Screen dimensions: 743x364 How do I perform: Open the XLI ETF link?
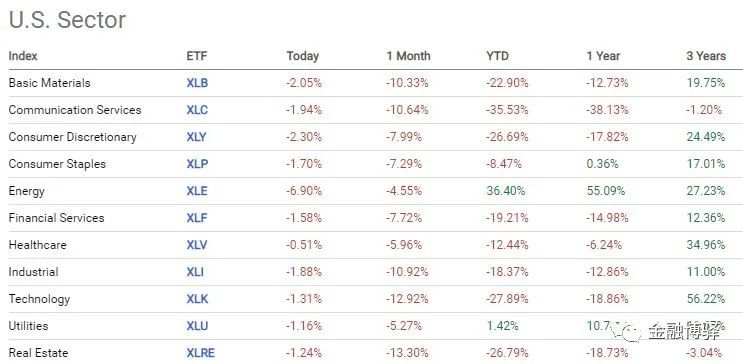coord(195,272)
